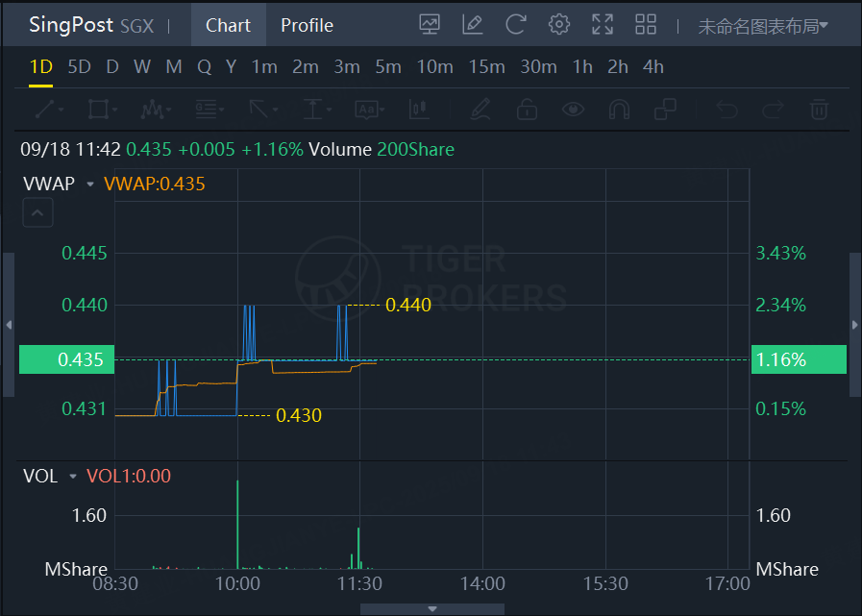Switch to the 15m interval
862x616 pixels.
pos(486,67)
